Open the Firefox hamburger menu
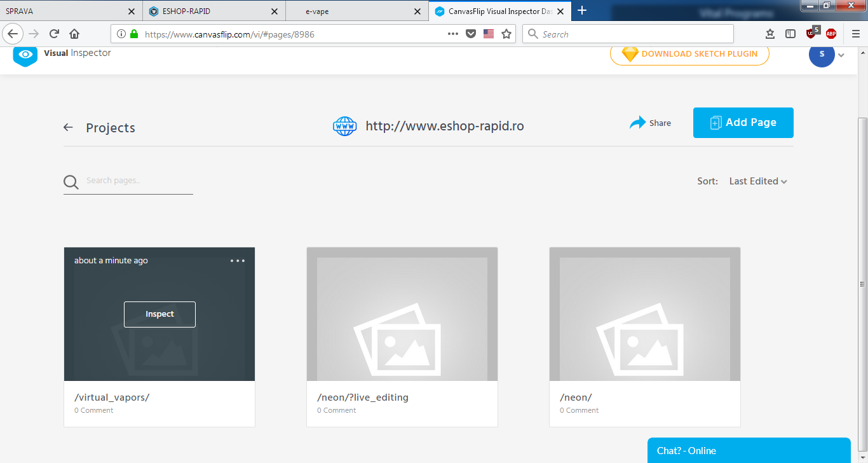Image resolution: width=868 pixels, height=463 pixels. pos(855,34)
